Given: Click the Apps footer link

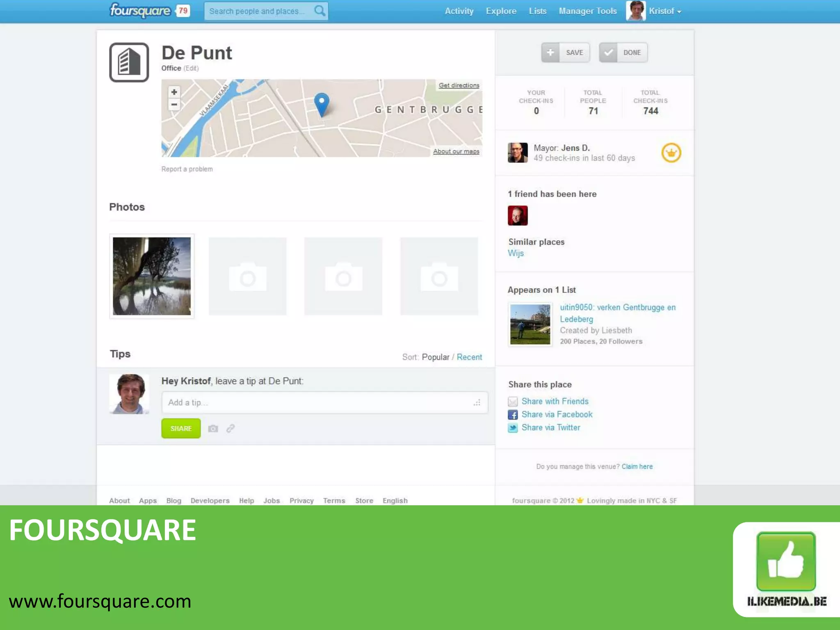Looking at the screenshot, I should click(x=148, y=500).
